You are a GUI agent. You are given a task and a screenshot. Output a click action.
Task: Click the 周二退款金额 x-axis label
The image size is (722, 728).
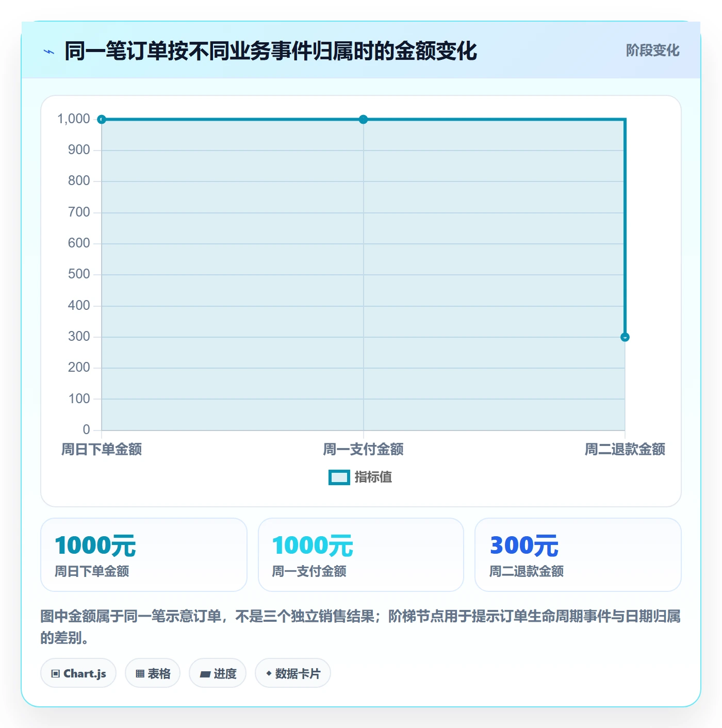point(625,450)
